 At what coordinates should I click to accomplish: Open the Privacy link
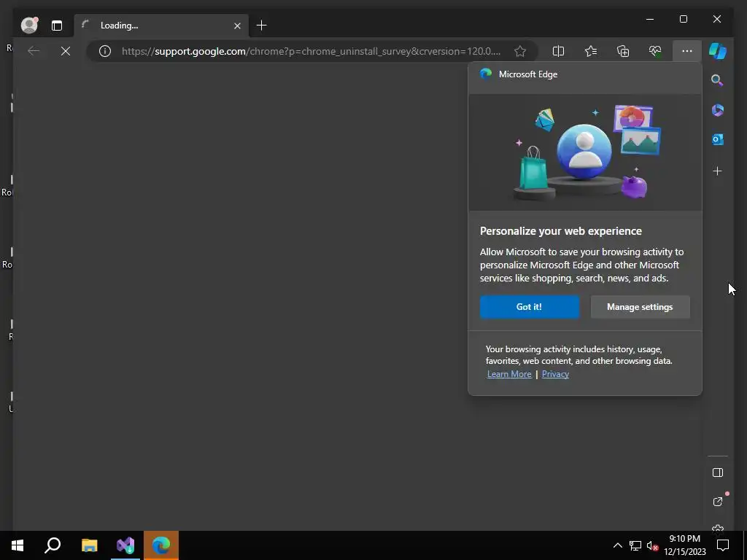(x=555, y=374)
